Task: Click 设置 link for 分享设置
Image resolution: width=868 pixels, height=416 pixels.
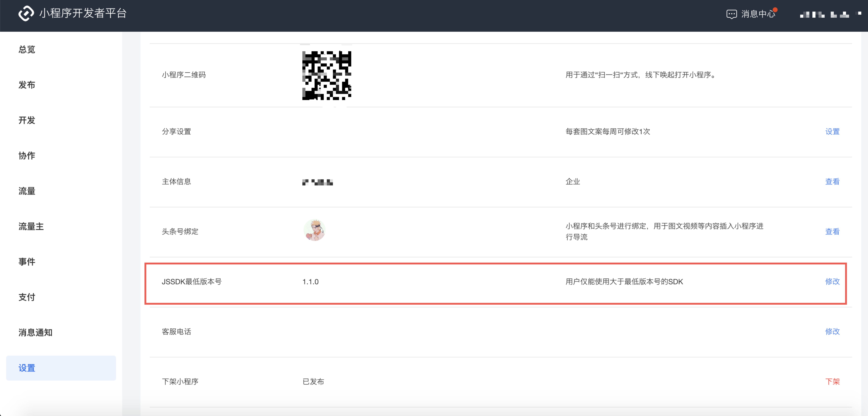Action: (x=832, y=132)
